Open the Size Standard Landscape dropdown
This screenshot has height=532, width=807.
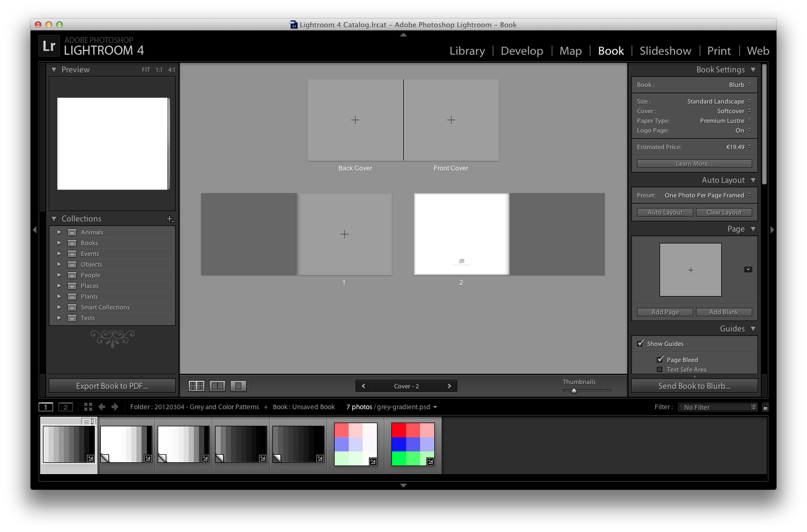(x=719, y=101)
